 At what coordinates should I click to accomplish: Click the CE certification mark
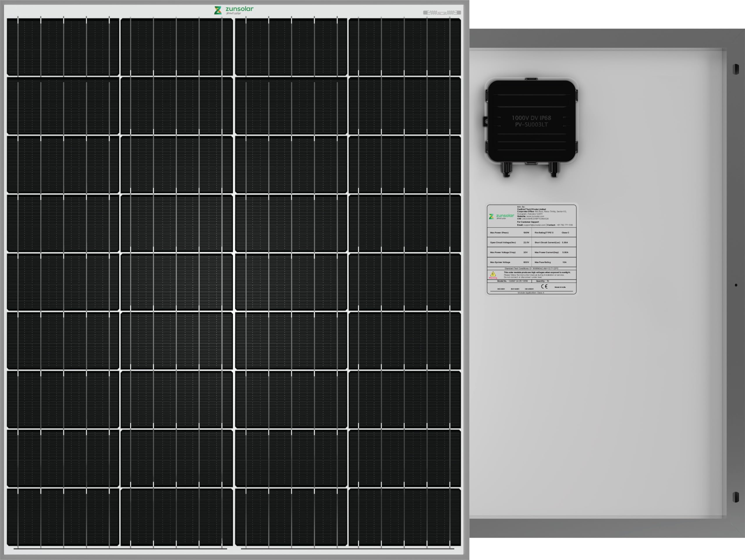point(544,286)
